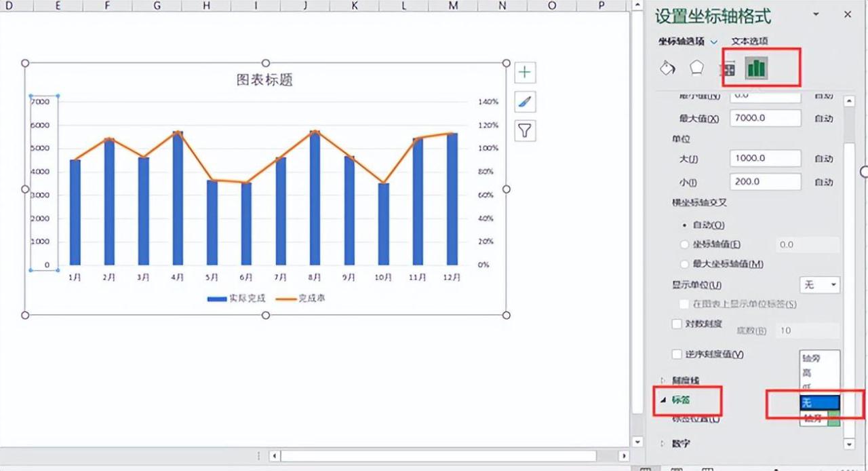Open the 显示单位 dropdown showing 无
The height and width of the screenshot is (471, 868).
[820, 285]
